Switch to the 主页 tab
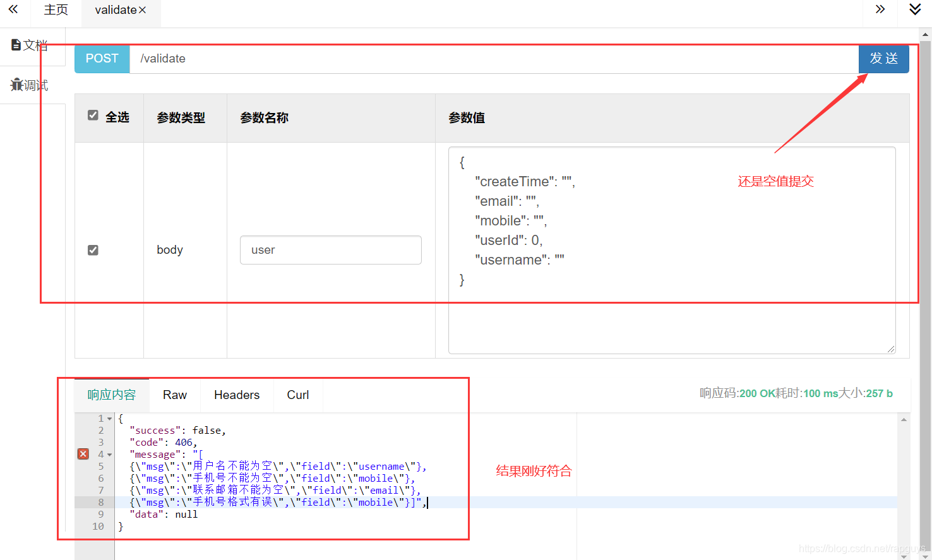 click(56, 10)
